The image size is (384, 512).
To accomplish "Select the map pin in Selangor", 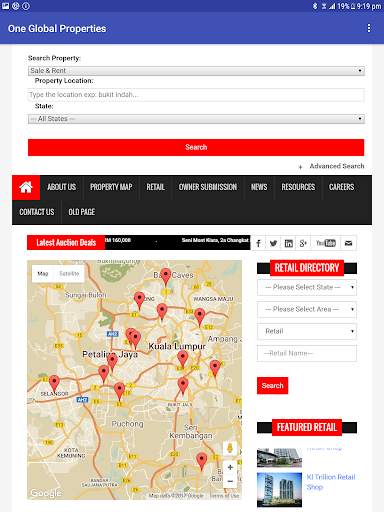I will (x=54, y=383).
